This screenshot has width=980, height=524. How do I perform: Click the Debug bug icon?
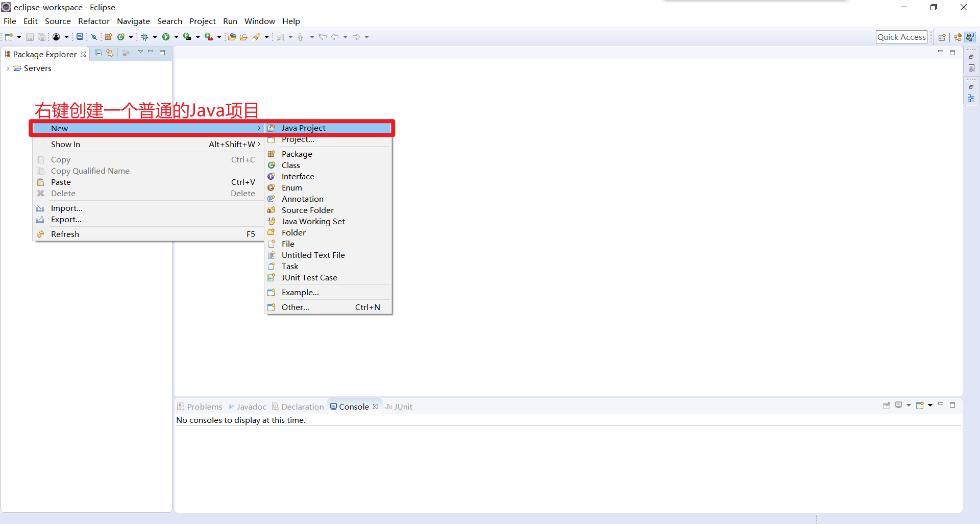click(x=145, y=37)
